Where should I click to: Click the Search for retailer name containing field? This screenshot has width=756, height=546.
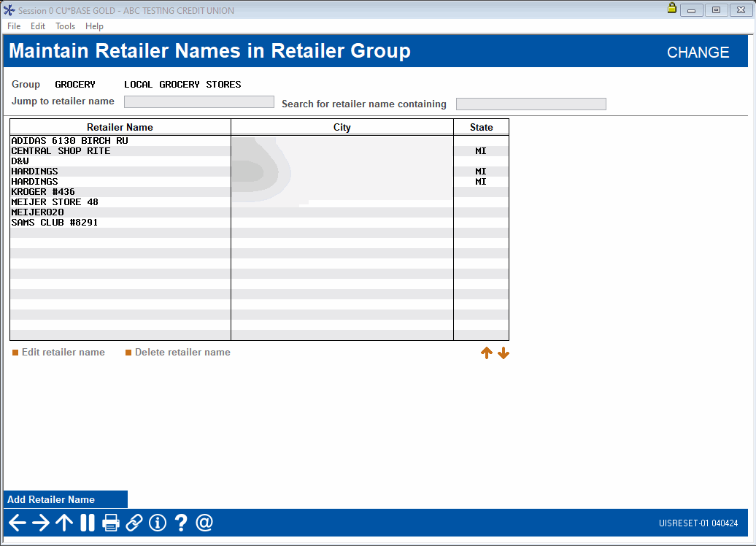(531, 104)
